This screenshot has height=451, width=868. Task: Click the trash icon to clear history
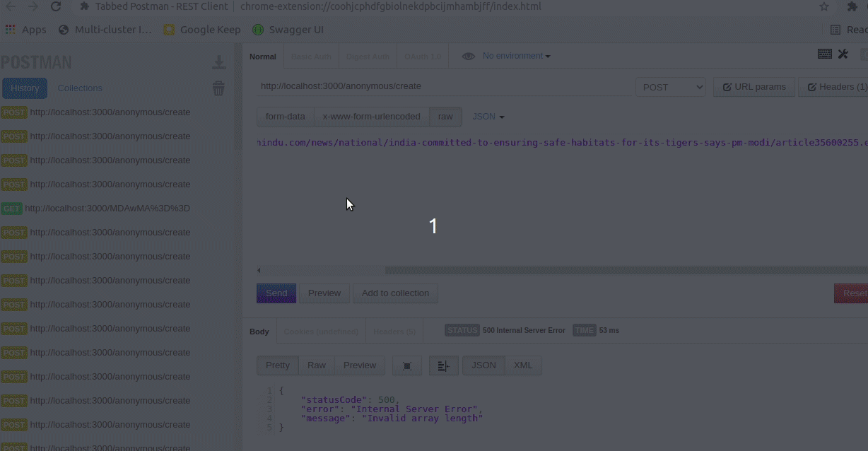pos(219,88)
